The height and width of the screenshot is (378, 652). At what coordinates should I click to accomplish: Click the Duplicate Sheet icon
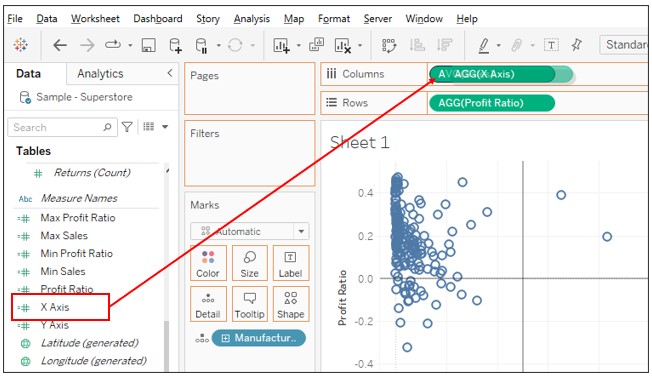coord(316,44)
